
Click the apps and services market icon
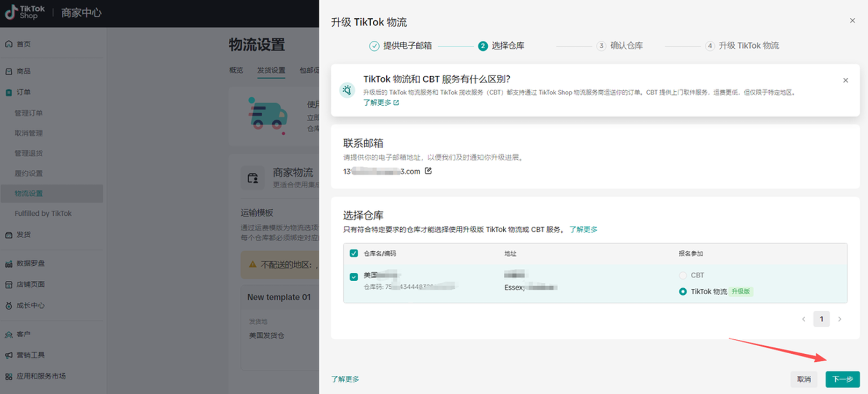(9, 376)
